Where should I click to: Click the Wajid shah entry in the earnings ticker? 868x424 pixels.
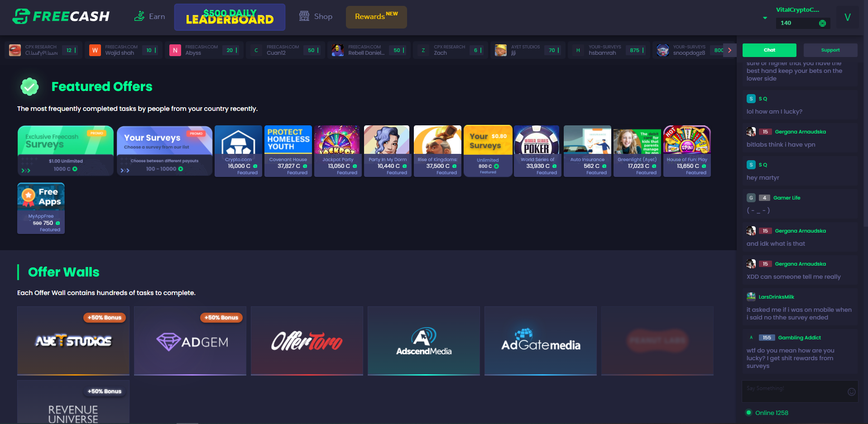point(124,50)
